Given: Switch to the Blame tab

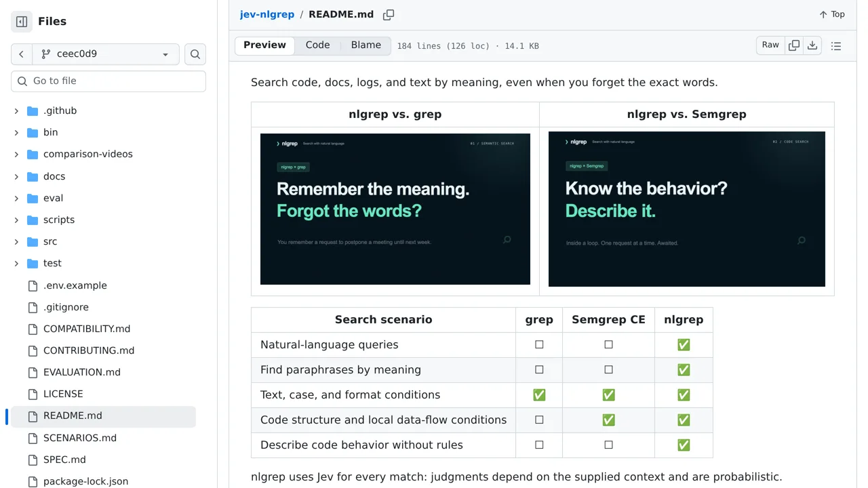Looking at the screenshot, I should (x=366, y=45).
